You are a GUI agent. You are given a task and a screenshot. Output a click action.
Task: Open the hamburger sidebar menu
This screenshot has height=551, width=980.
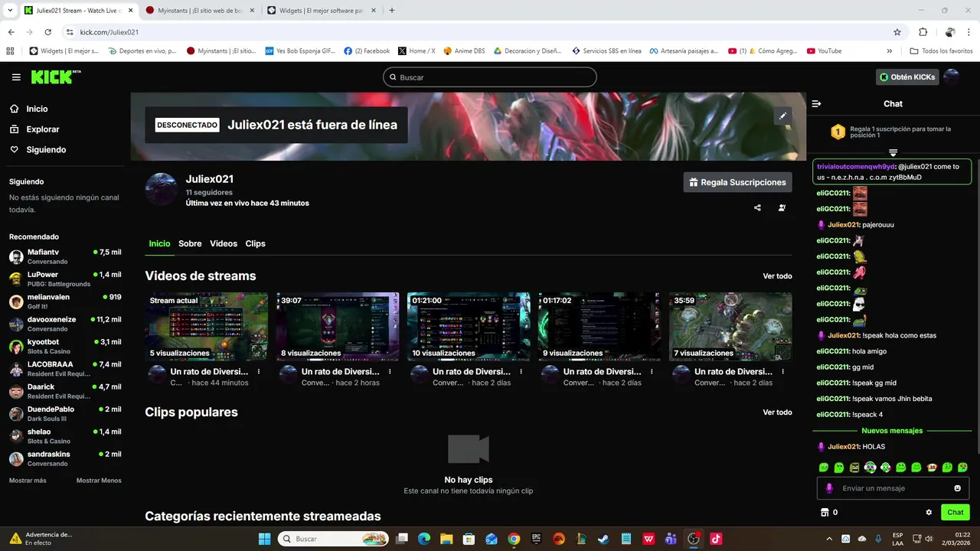point(16,77)
